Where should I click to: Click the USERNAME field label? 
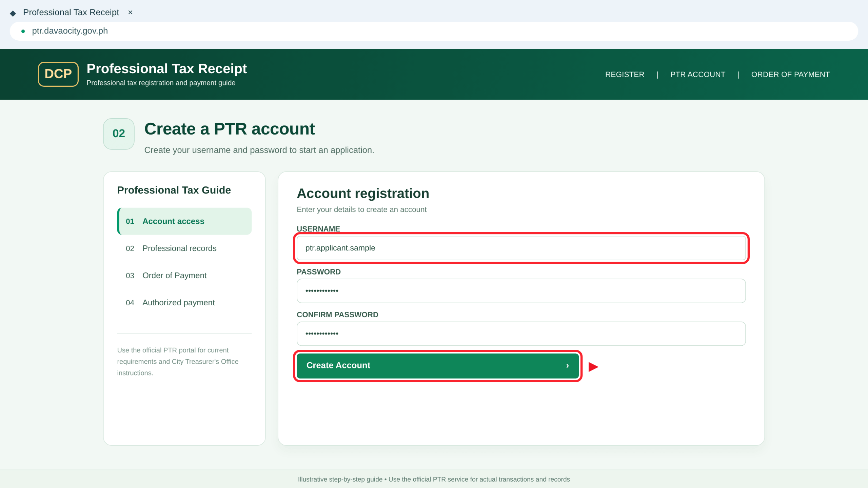[318, 229]
